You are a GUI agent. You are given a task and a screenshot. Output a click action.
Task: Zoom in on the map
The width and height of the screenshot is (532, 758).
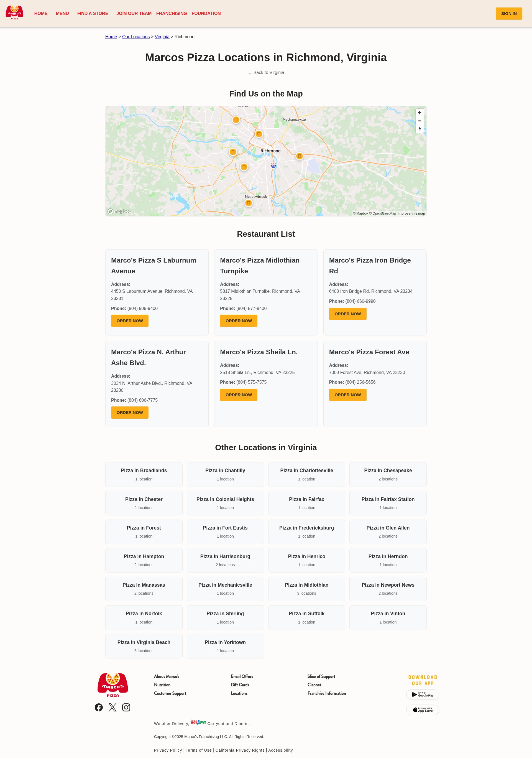pos(420,113)
